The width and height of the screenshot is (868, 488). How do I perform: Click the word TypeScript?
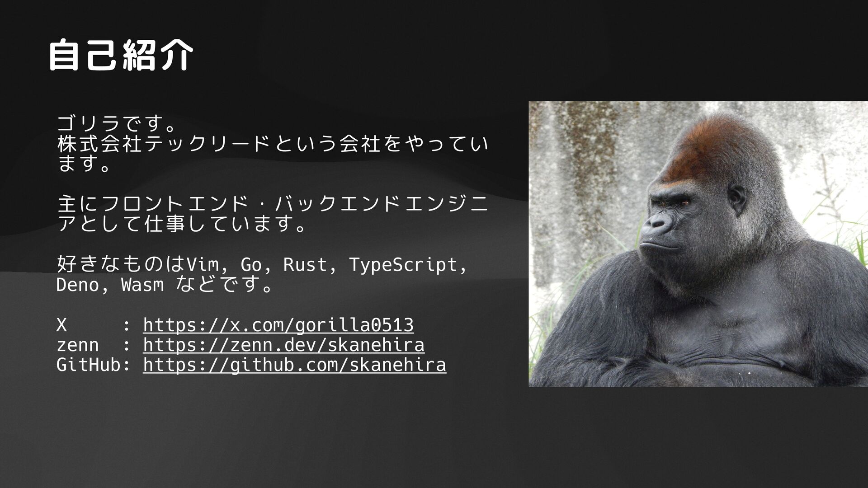point(403,265)
